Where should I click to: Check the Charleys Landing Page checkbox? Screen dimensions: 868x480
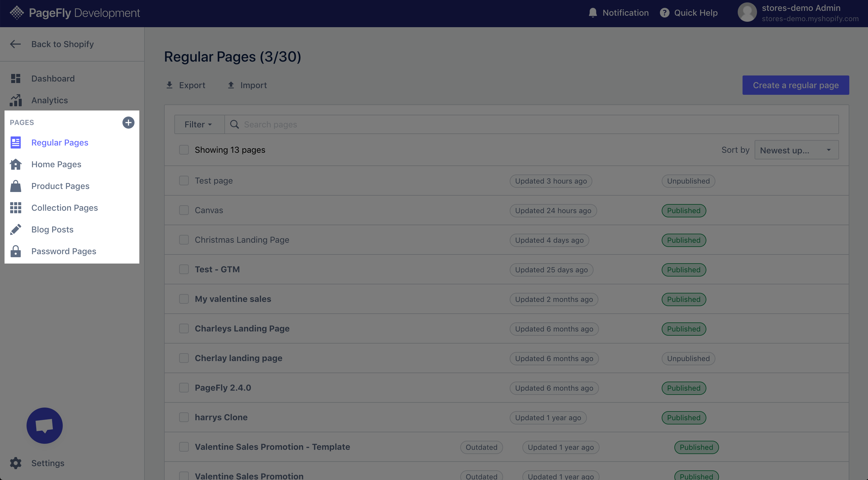pyautogui.click(x=184, y=328)
